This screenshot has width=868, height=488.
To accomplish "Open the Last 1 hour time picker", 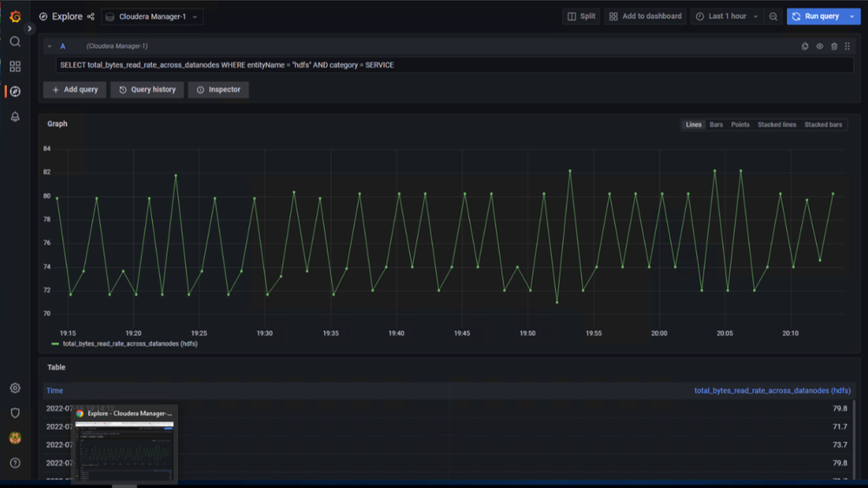I will pyautogui.click(x=726, y=16).
